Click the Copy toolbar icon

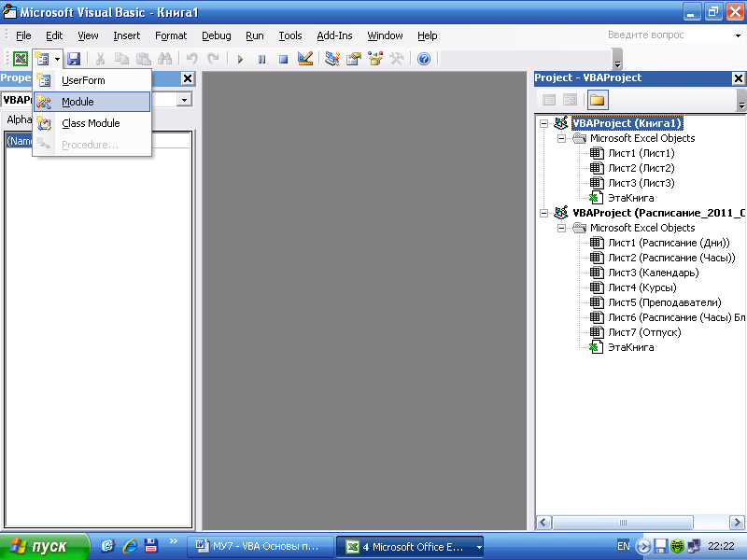point(122,59)
